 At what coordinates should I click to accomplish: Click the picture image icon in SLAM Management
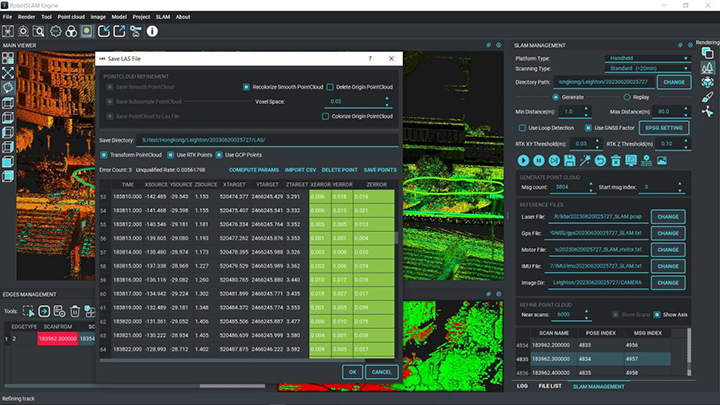[x=662, y=160]
